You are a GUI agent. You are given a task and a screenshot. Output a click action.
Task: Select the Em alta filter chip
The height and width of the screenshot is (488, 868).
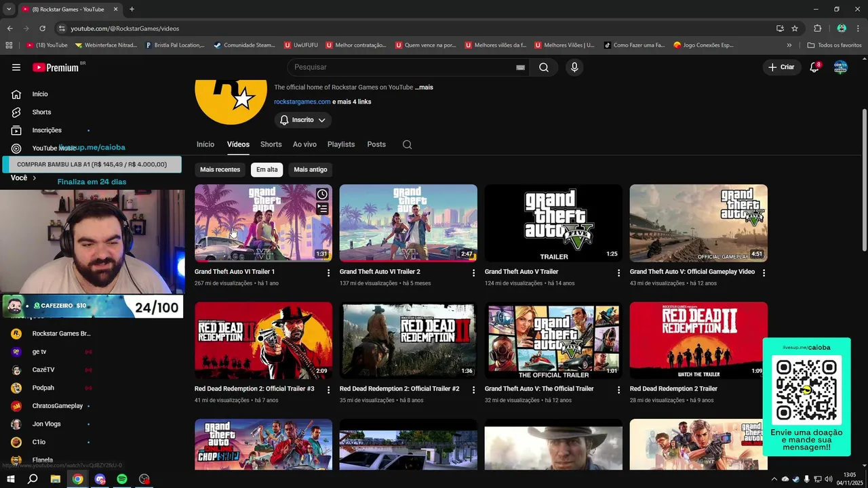(x=267, y=169)
